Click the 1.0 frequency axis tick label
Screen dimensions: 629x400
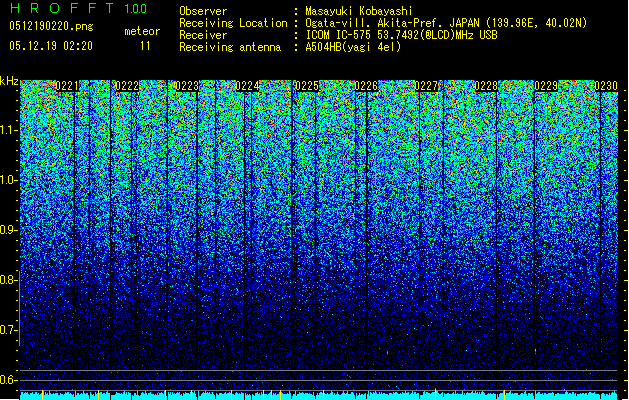(x=8, y=180)
